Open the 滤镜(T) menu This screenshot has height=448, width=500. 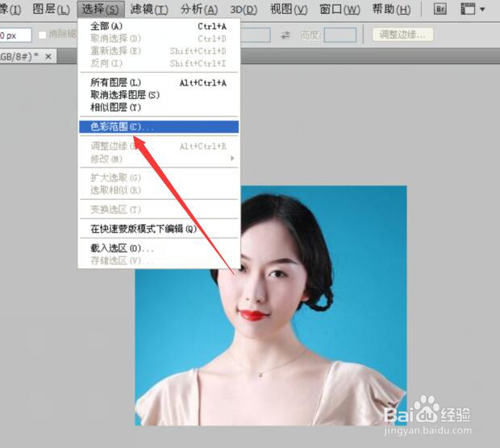pyautogui.click(x=149, y=9)
